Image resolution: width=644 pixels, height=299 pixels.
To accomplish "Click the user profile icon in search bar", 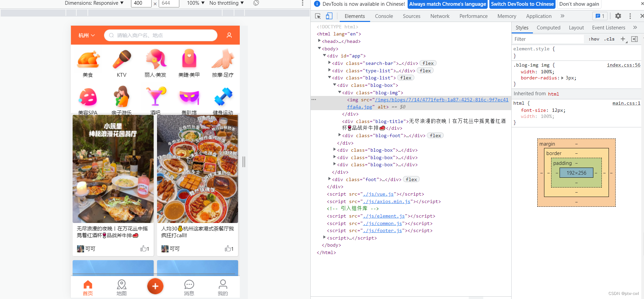I will [x=229, y=35].
